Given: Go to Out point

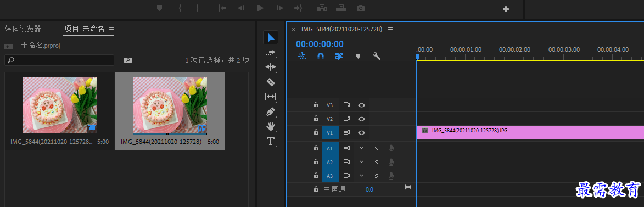Looking at the screenshot, I should click(x=299, y=8).
